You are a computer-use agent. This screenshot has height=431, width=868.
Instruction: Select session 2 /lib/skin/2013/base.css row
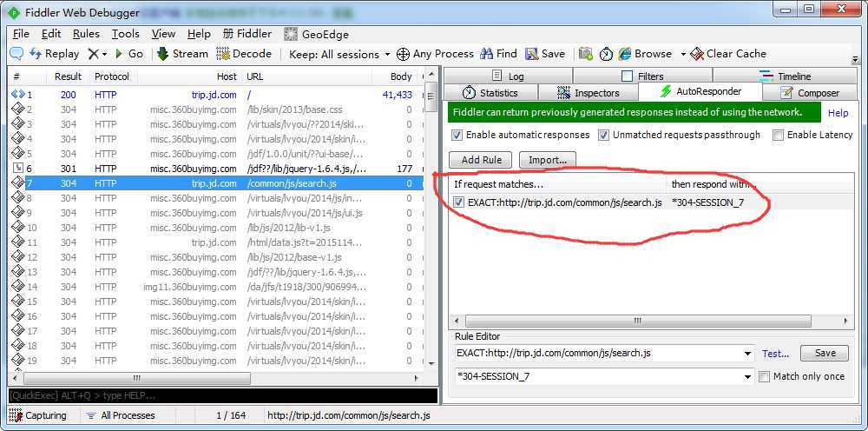(216, 109)
